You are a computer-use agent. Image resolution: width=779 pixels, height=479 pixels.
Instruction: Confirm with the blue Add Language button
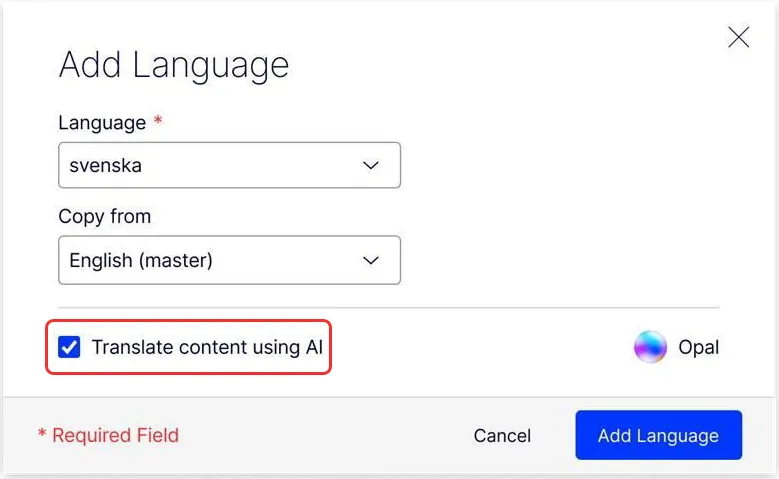tap(659, 435)
